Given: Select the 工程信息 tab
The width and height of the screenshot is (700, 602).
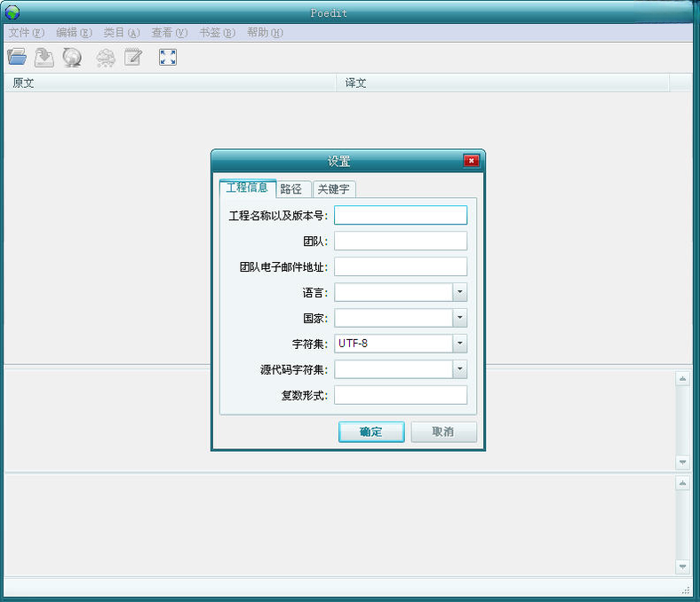Looking at the screenshot, I should 247,187.
